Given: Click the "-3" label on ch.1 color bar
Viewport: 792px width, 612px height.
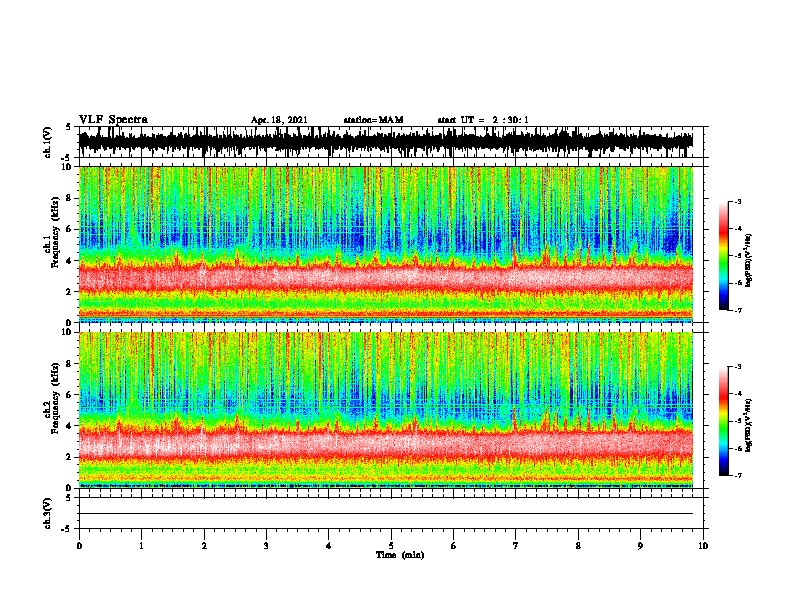Looking at the screenshot, I should 738,201.
